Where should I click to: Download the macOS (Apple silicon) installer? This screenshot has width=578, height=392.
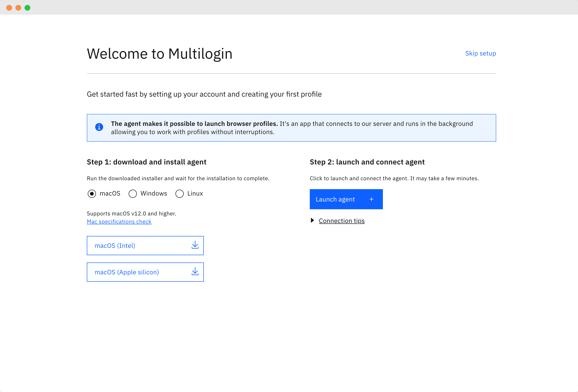point(145,272)
